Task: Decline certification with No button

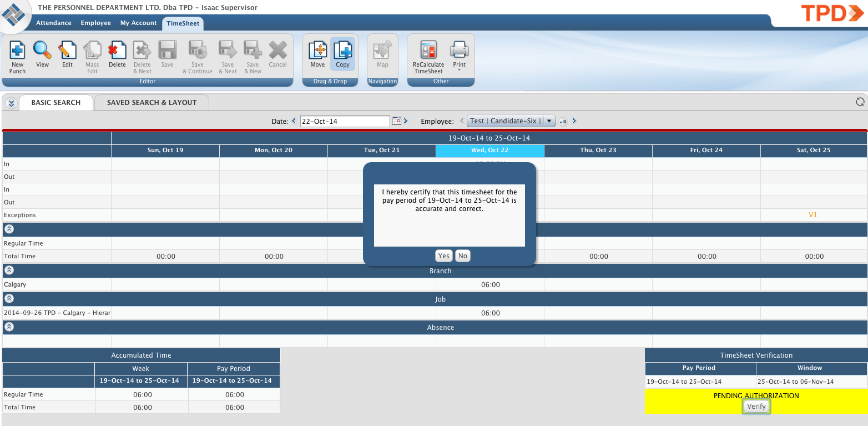Action: pyautogui.click(x=462, y=255)
